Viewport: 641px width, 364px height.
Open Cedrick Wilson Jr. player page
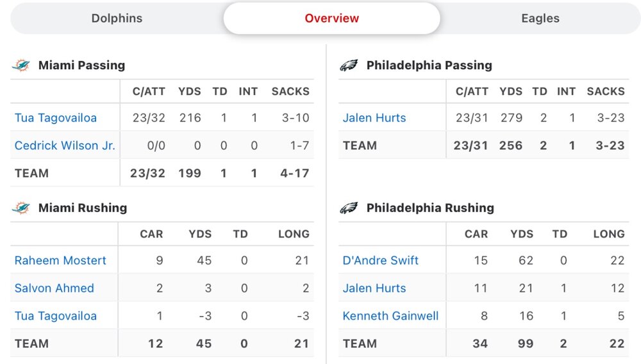(65, 145)
